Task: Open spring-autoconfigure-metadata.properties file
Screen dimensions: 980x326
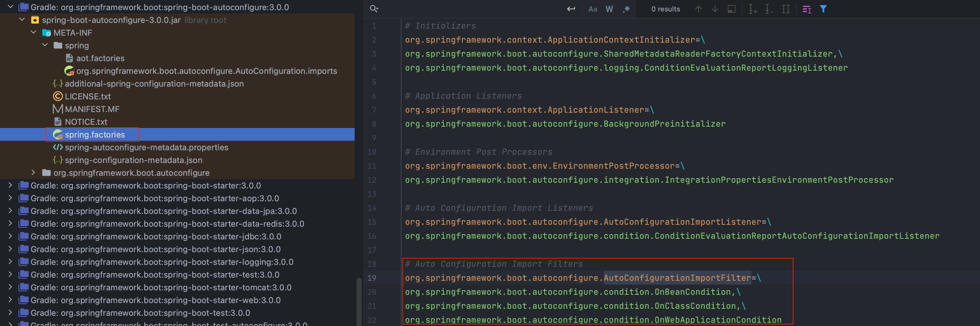Action: tap(146, 147)
